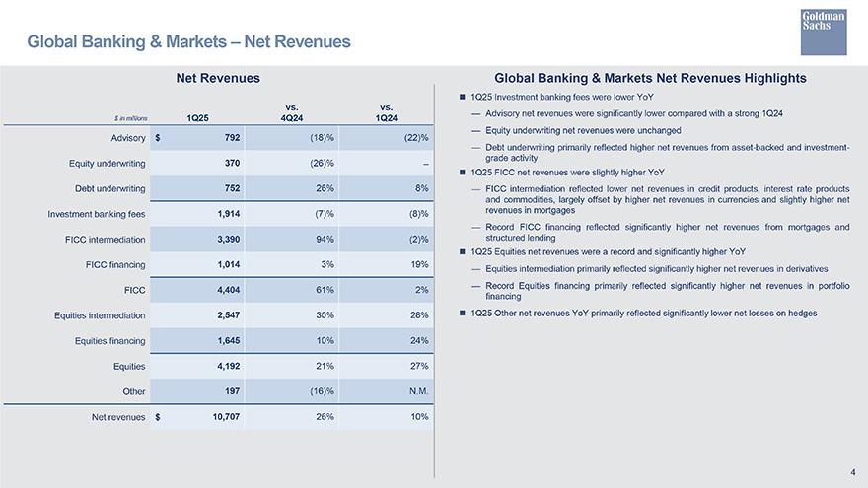Click the vs. 4Q24 column header
The width and height of the screenshot is (868, 488).
pyautogui.click(x=291, y=112)
